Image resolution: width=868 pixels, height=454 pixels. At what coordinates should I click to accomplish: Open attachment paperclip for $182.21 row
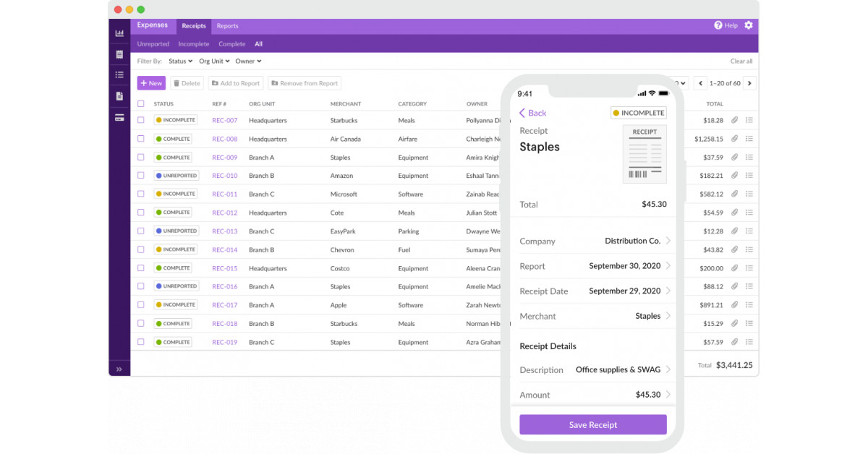click(x=734, y=176)
